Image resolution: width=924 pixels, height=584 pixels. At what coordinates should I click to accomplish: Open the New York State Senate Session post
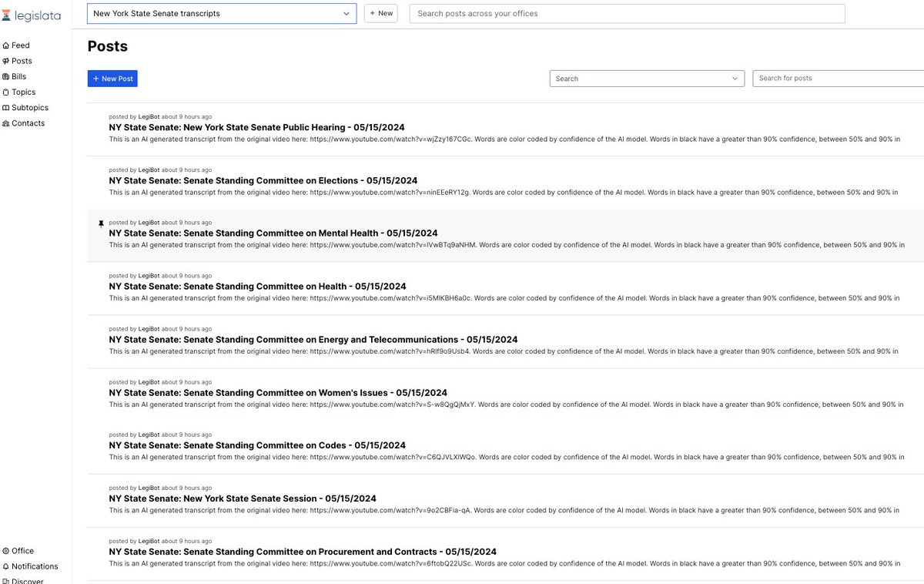[243, 498]
